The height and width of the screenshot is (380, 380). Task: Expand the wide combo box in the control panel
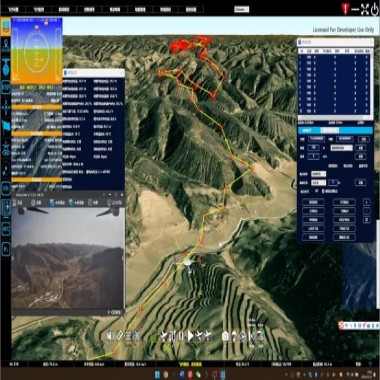(341, 148)
